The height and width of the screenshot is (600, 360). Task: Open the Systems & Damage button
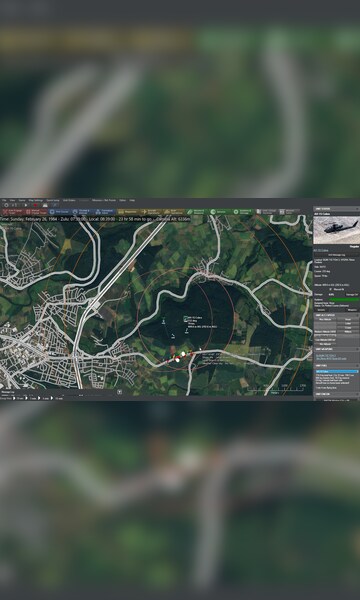coord(242,212)
